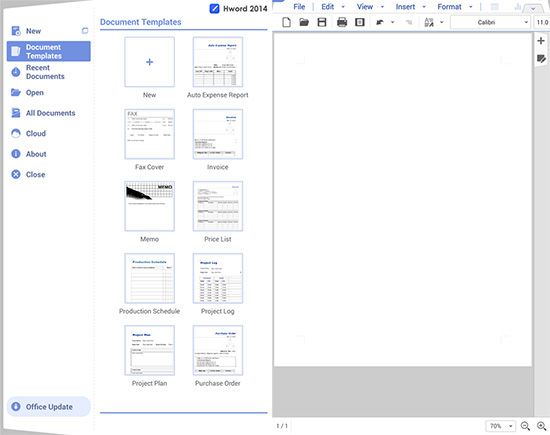This screenshot has width=550, height=435.
Task: Click the Print Preview toolbar icon
Action: coord(360,22)
